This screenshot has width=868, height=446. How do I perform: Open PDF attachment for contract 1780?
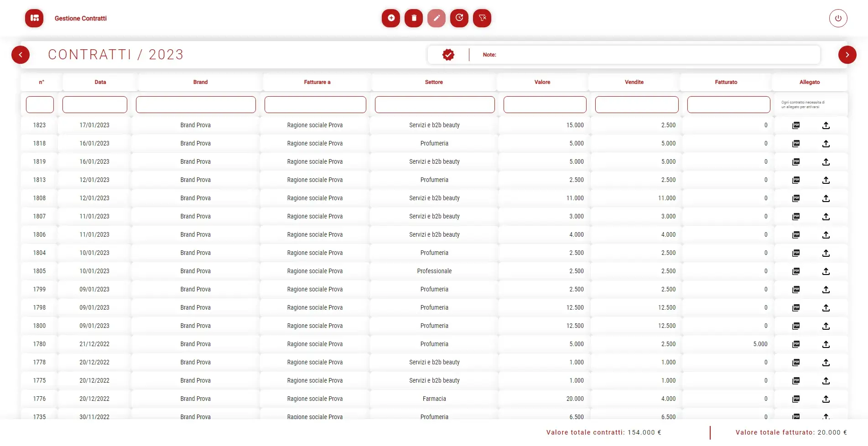(796, 344)
